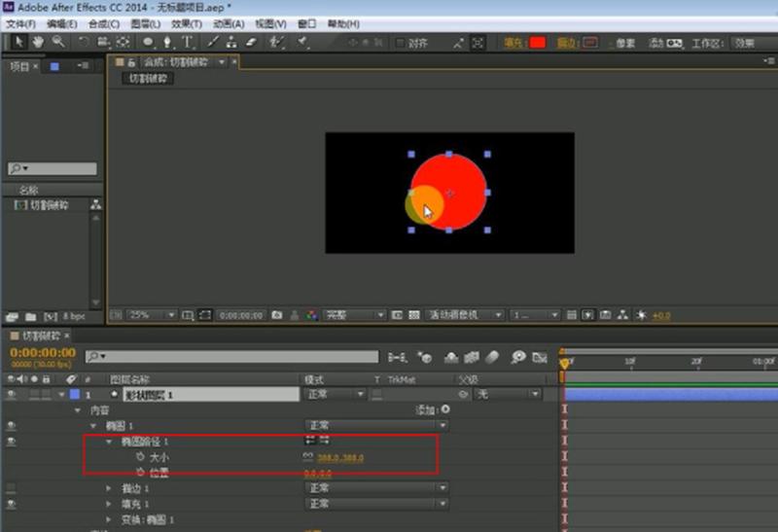
Task: Click the interpret footage icon in Project panel
Action: tap(12, 317)
